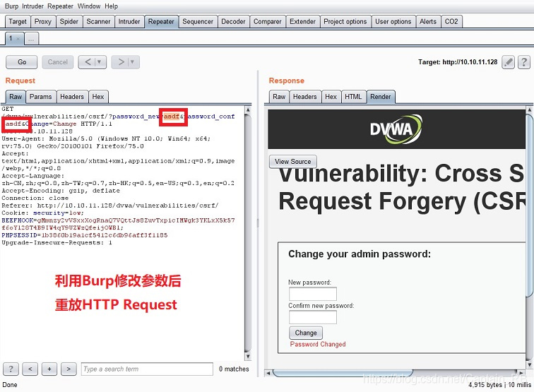The width and height of the screenshot is (534, 392).
Task: Open the Repeater help question-mark icon
Action: tap(524, 62)
